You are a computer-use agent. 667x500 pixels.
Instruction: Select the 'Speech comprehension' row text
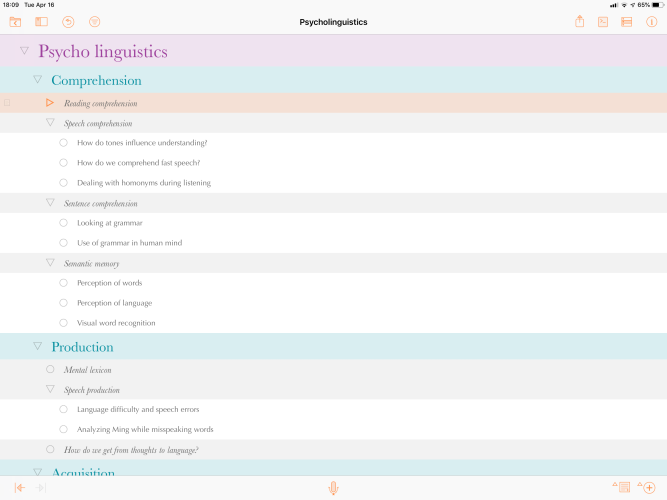(x=98, y=123)
